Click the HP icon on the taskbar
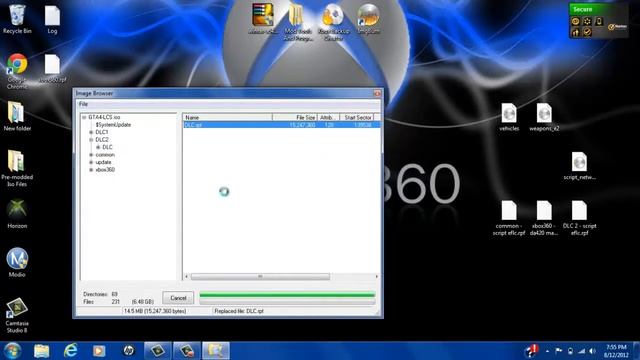 pyautogui.click(x=128, y=351)
